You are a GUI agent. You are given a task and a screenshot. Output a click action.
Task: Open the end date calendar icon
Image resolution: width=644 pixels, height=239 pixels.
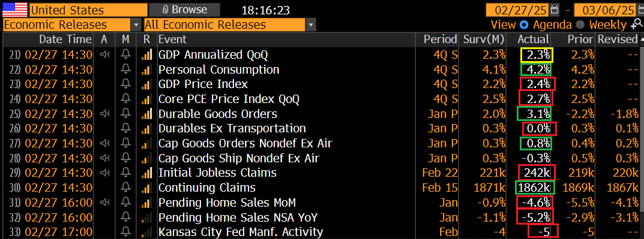pos(638,10)
